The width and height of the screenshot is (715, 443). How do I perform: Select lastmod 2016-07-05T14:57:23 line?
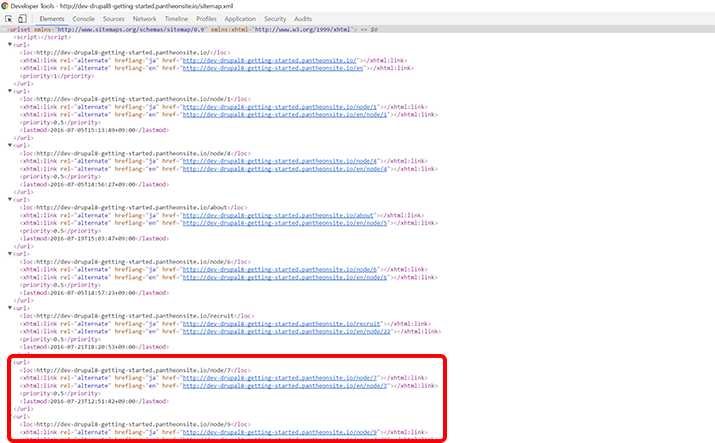[94, 293]
